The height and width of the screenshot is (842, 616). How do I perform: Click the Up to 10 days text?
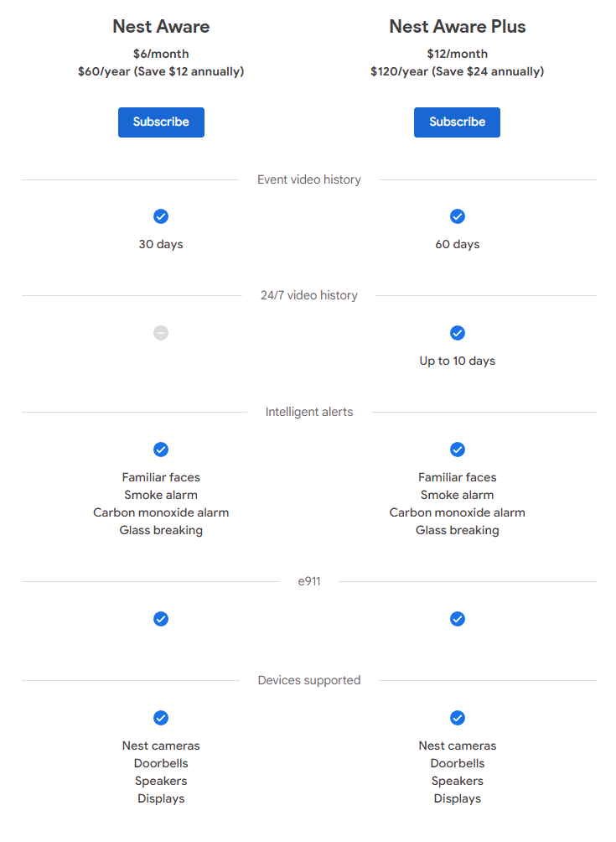point(458,361)
